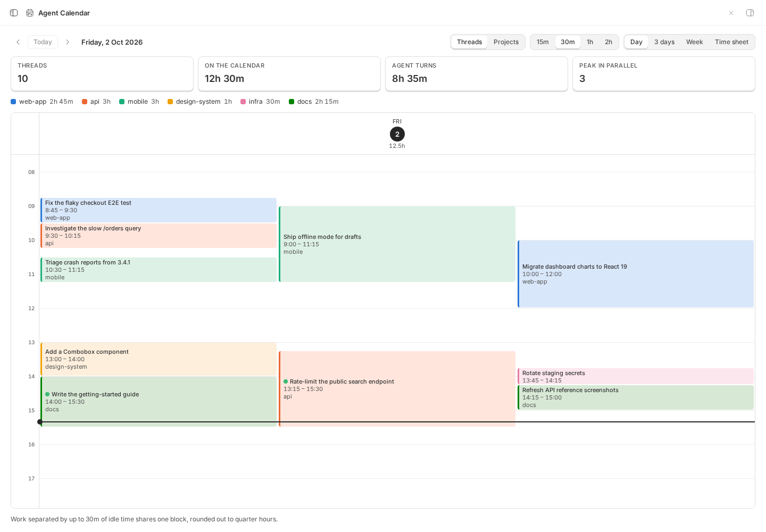Screen dimensions: 766x532
Task: Click the docs legend entry
Action: [313, 102]
